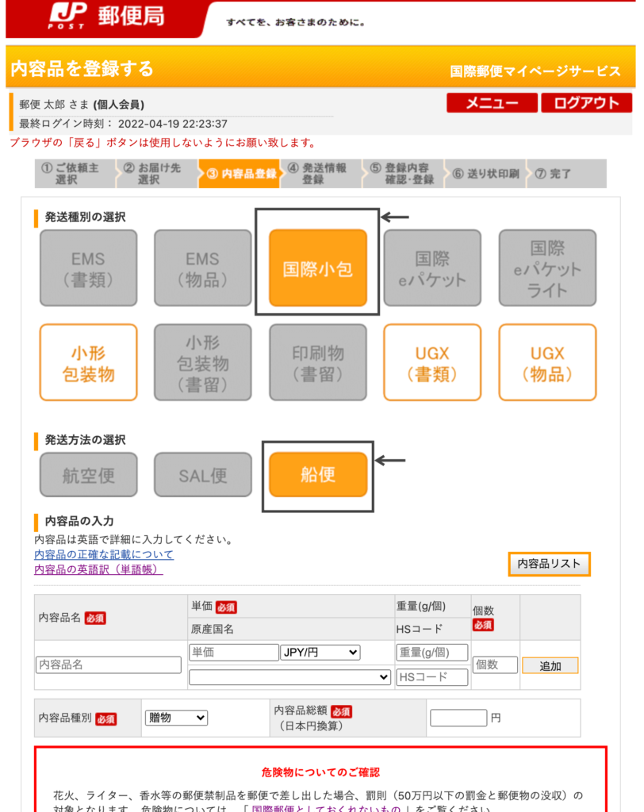Viewport: 644px width, 812px height.
Task: Go to step ⑦ 完了
Action: tap(567, 174)
